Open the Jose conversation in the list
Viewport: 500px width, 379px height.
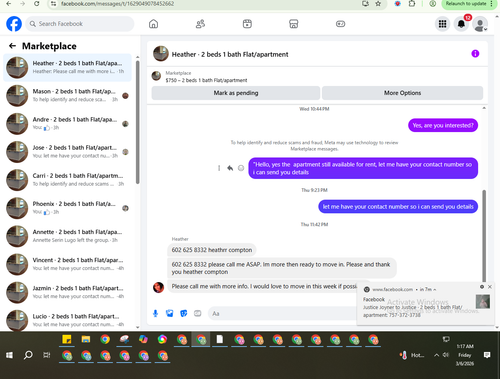[x=68, y=152]
